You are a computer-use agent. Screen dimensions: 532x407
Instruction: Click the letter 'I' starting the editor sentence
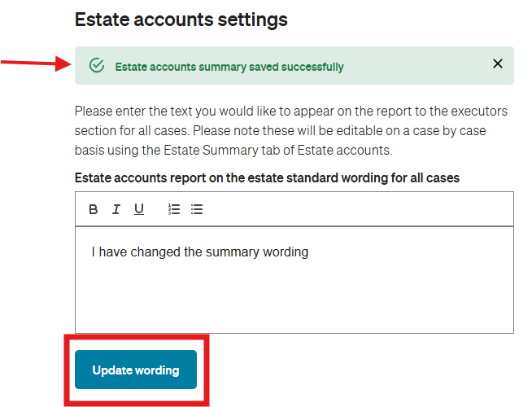pyautogui.click(x=93, y=252)
